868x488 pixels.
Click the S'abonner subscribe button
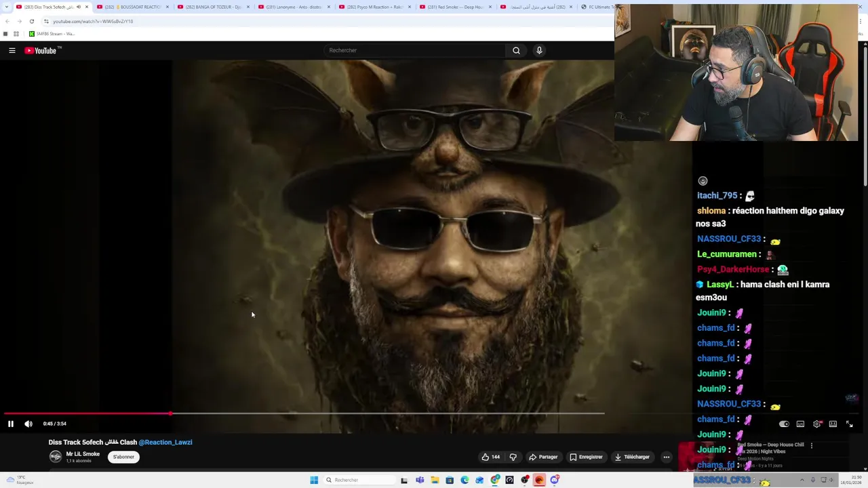tap(123, 457)
